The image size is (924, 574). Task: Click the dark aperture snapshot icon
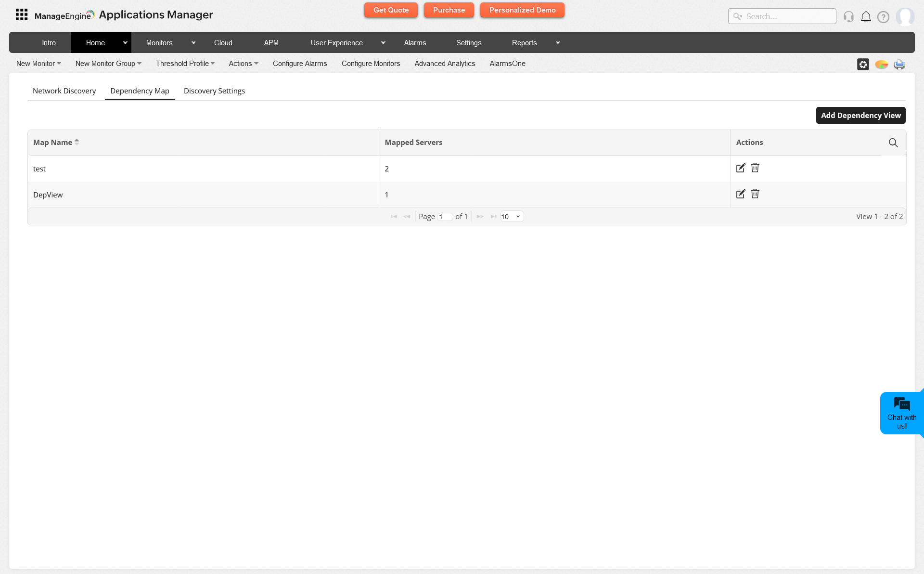tap(863, 64)
